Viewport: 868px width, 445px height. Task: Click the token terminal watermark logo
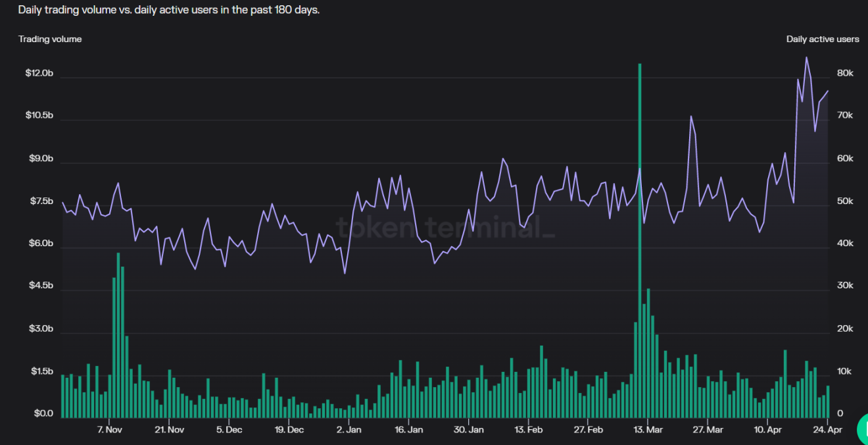coord(445,227)
